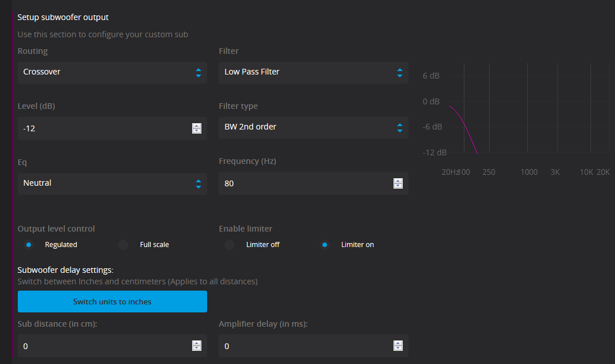Click Sub distance stepper icon
The height and width of the screenshot is (364, 615).
click(x=197, y=346)
